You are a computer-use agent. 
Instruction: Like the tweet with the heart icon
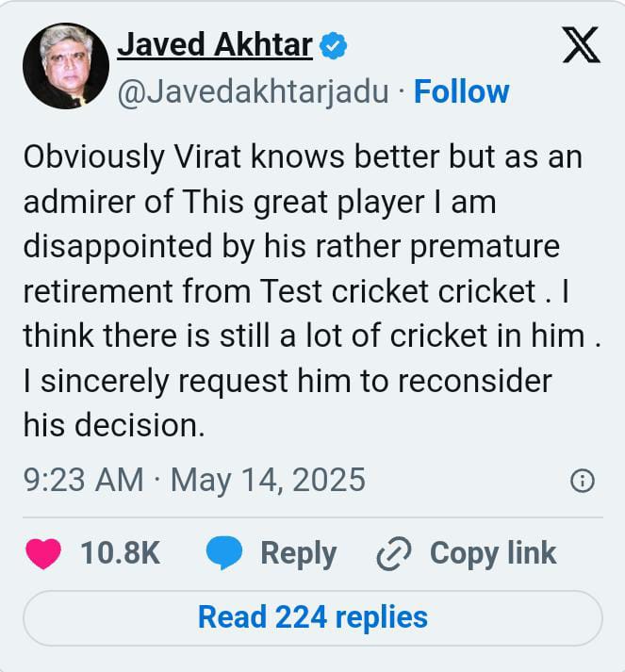coord(43,553)
